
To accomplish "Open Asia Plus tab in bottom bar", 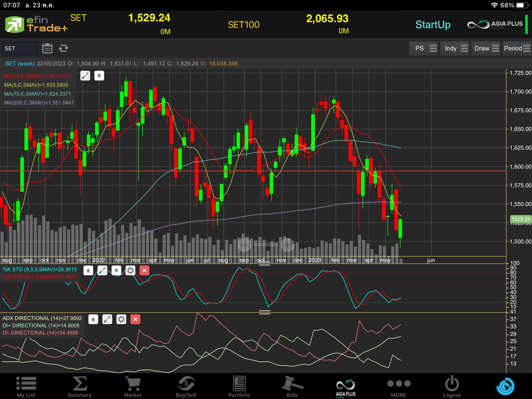I will click(x=346, y=388).
